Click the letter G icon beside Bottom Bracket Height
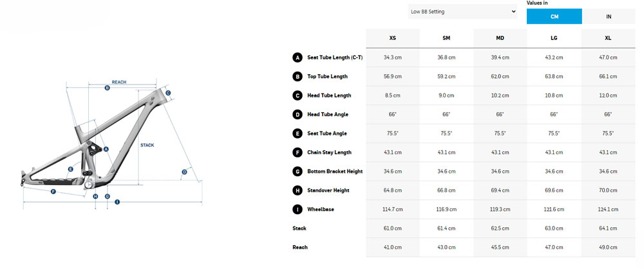 click(x=297, y=171)
